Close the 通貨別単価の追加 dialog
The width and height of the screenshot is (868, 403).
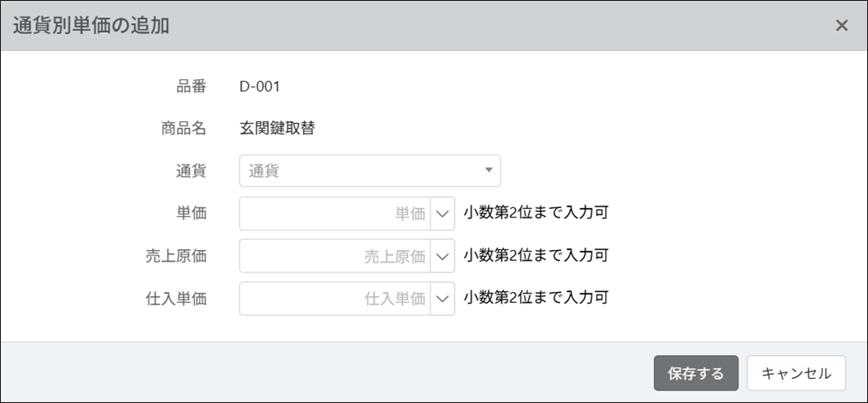(842, 26)
